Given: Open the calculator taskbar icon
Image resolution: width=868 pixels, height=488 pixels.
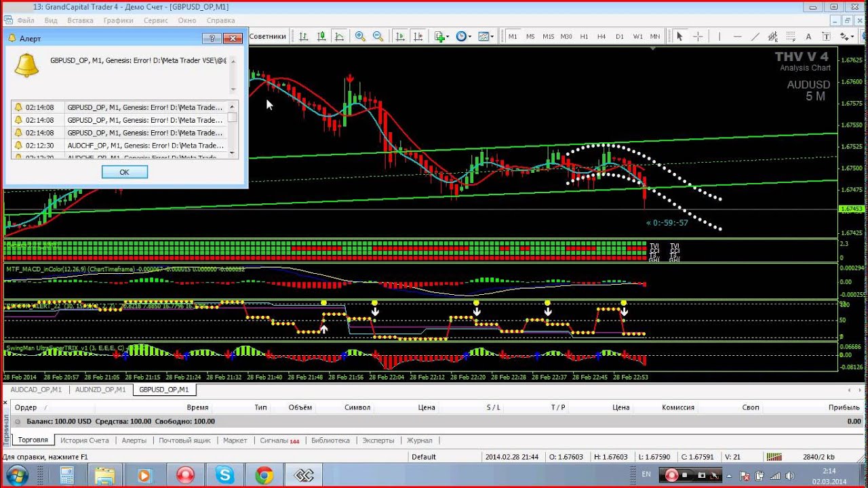Looking at the screenshot, I should (66, 475).
